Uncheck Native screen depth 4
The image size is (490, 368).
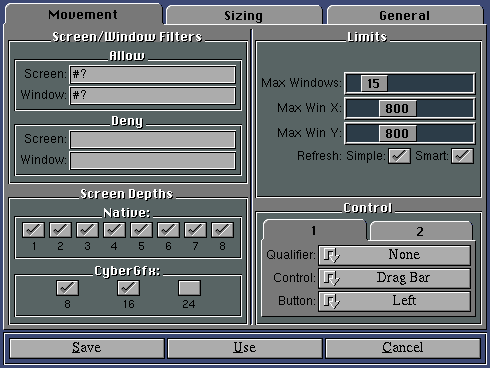point(114,230)
